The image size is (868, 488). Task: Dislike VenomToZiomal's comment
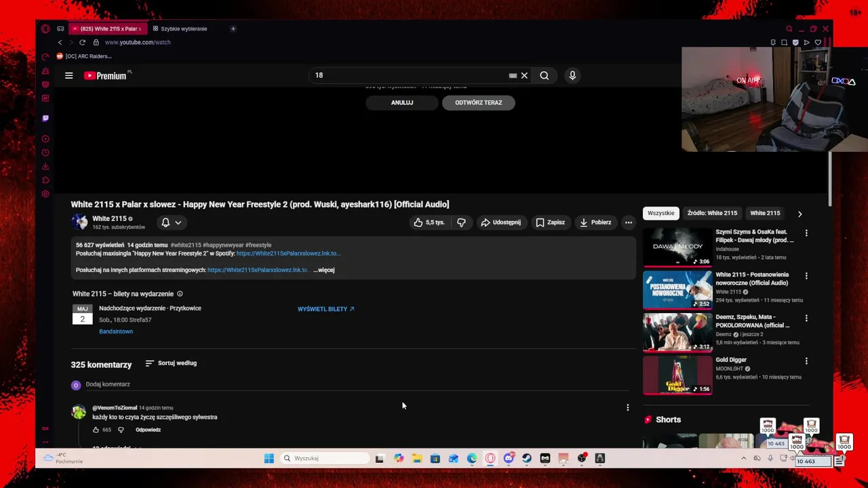(121, 430)
